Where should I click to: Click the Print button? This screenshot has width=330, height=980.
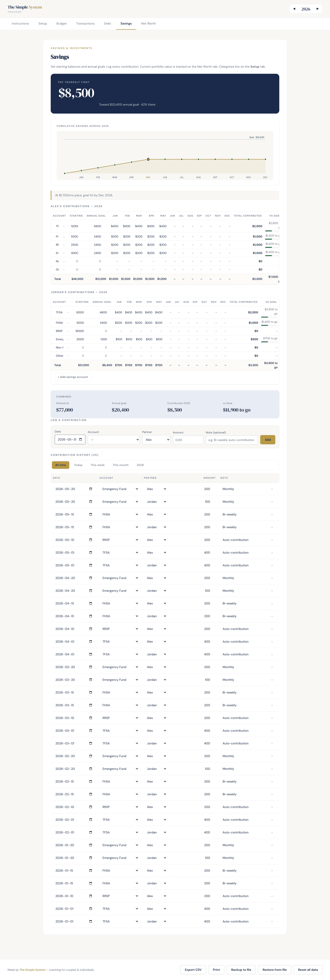pos(216,970)
